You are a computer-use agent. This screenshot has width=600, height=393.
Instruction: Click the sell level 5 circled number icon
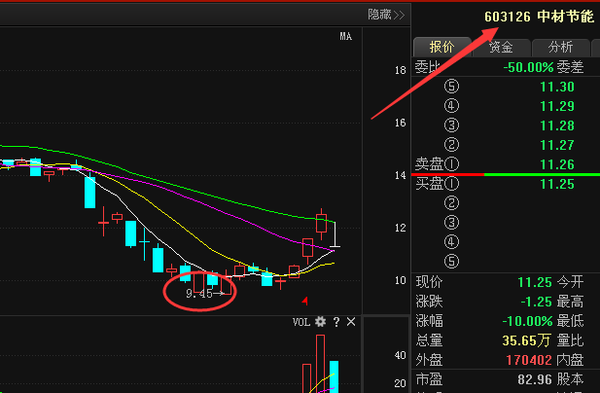pos(452,86)
